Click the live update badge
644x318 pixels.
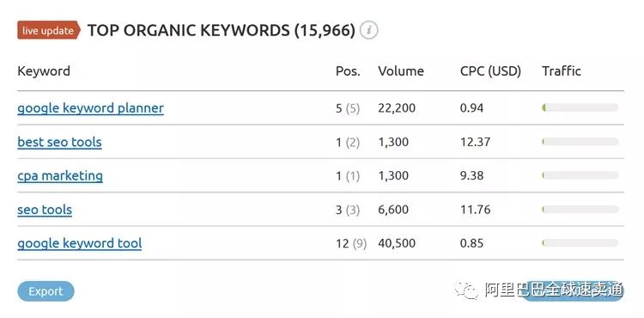point(48,30)
